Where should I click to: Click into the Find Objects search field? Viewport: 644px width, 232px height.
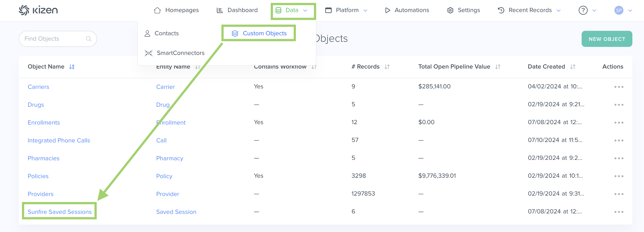58,39
